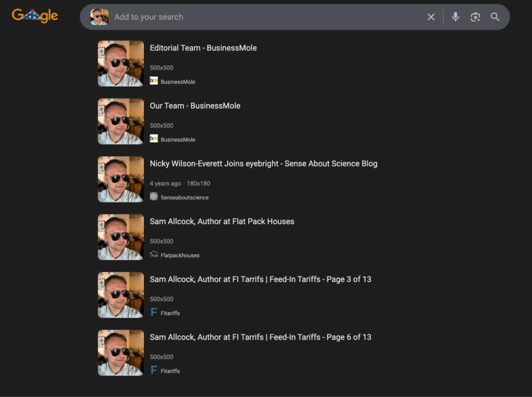Click the Google logo
Screen dimensions: 532x397
click(x=35, y=16)
